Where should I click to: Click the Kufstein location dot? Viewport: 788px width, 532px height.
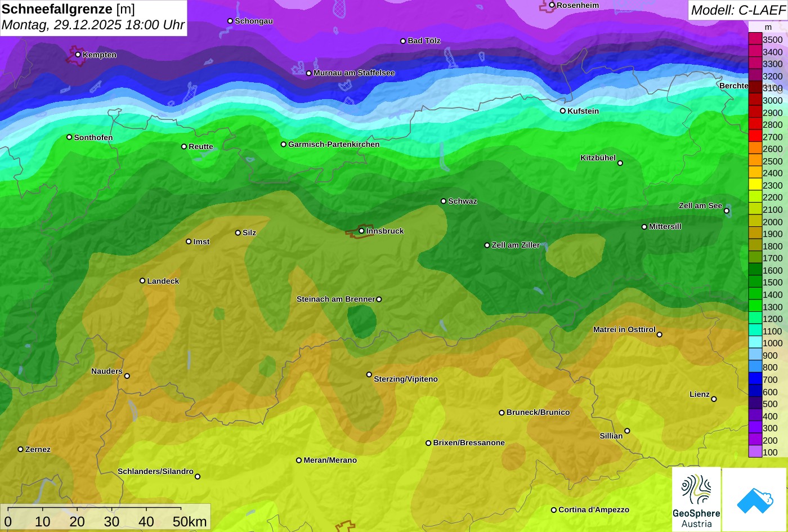pos(562,111)
